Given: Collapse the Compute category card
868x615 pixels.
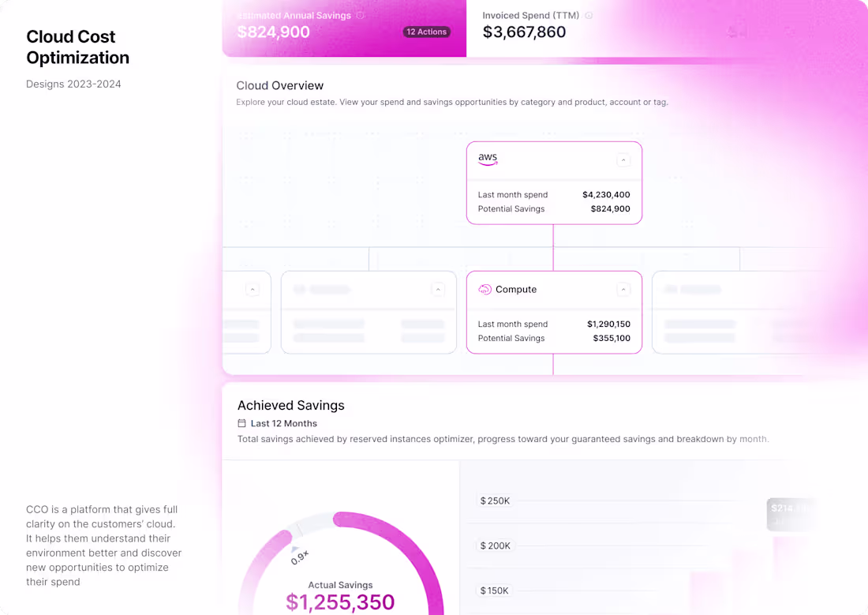Looking at the screenshot, I should 623,290.
